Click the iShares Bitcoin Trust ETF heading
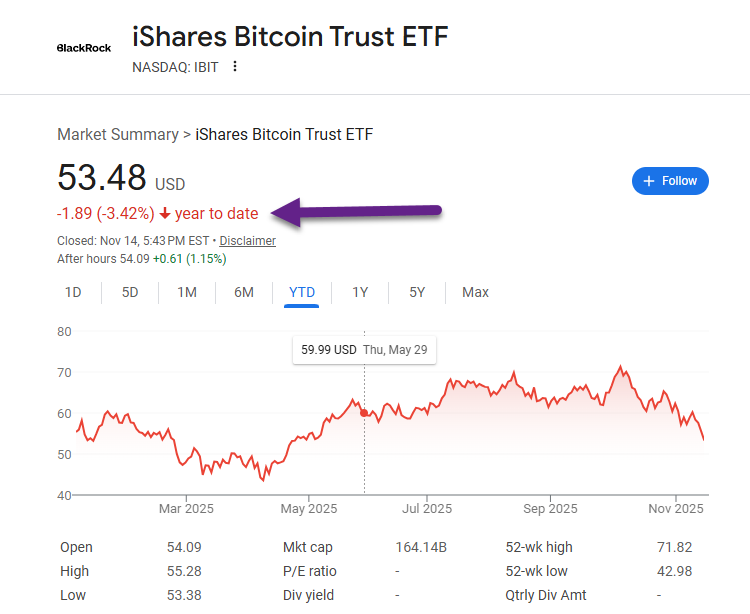 coord(290,37)
